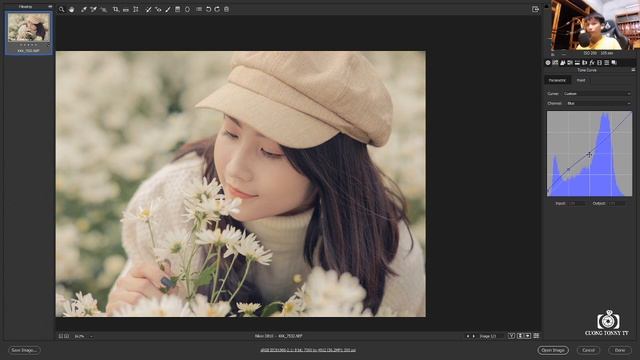Image resolution: width=640 pixels, height=360 pixels.
Task: Open the Tone Curve panel options menu
Action: [633, 70]
